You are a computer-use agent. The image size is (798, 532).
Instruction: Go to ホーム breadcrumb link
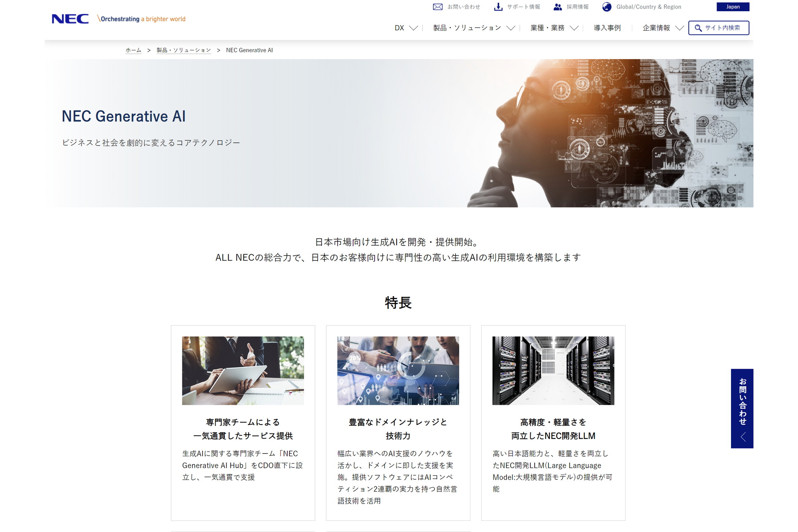click(x=133, y=50)
